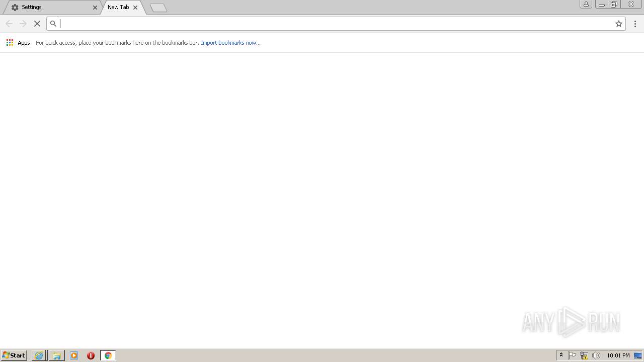This screenshot has width=644, height=362.
Task: Go back to previous page
Action: click(9, 24)
